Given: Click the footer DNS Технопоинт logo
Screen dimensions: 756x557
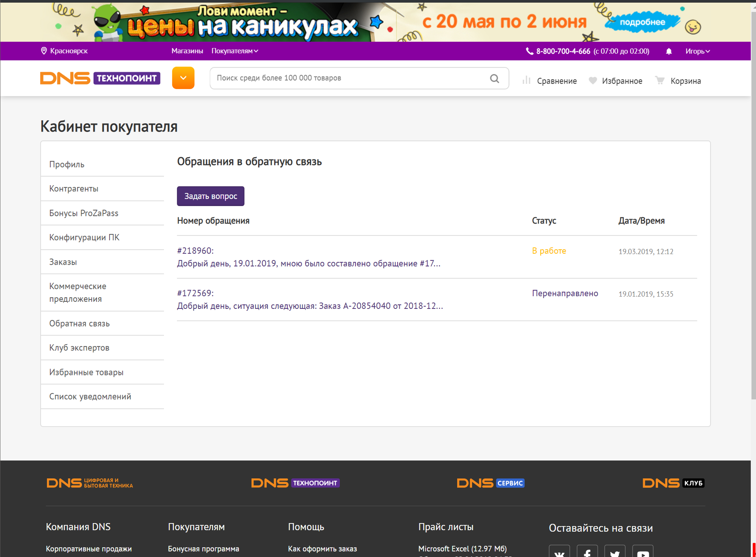Looking at the screenshot, I should pos(295,483).
